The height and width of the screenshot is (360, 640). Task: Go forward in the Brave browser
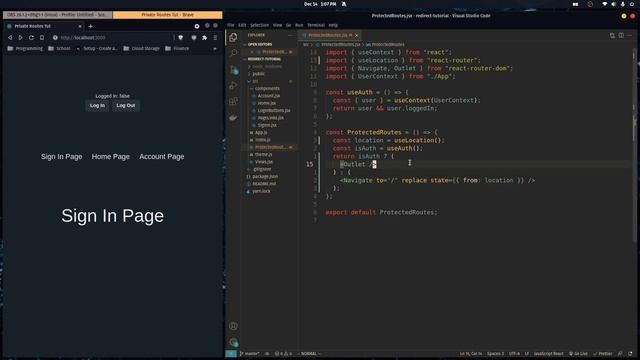tap(20, 38)
